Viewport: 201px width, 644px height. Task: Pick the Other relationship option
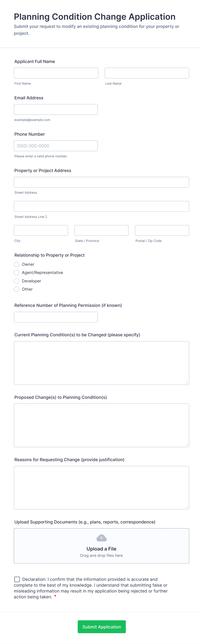[x=17, y=289]
